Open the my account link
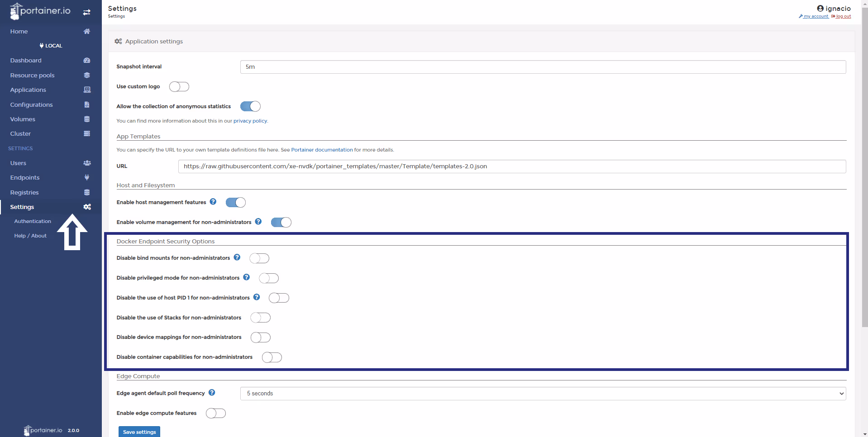Viewport: 868px width, 437px height. (x=814, y=16)
